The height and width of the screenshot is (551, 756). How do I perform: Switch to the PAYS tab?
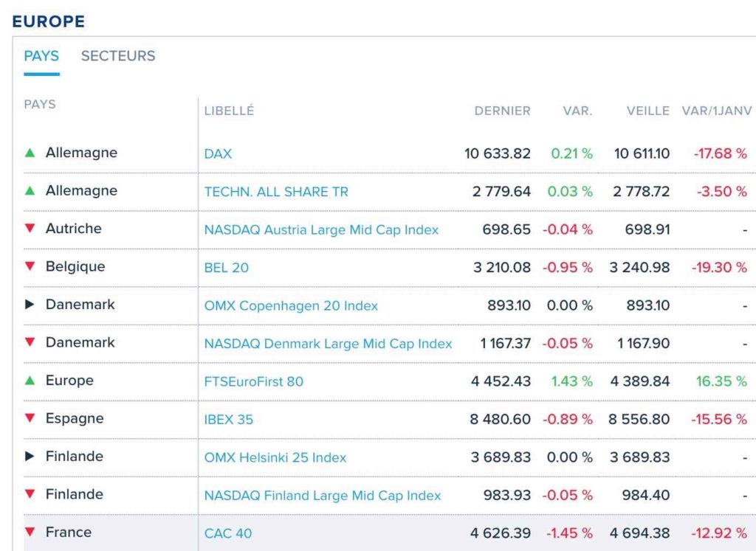tap(41, 56)
